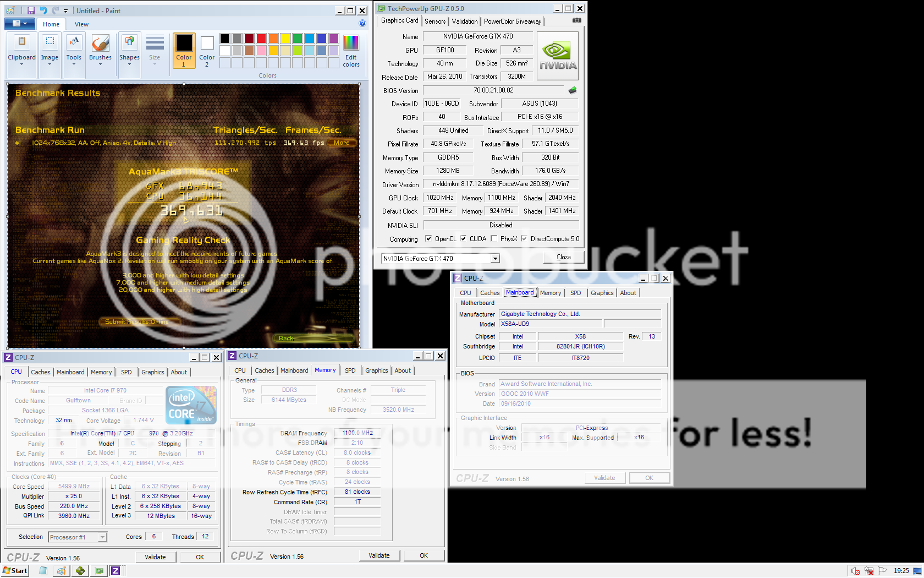The image size is (924, 578).
Task: Click the Undo arrow in Paint
Action: click(x=43, y=10)
